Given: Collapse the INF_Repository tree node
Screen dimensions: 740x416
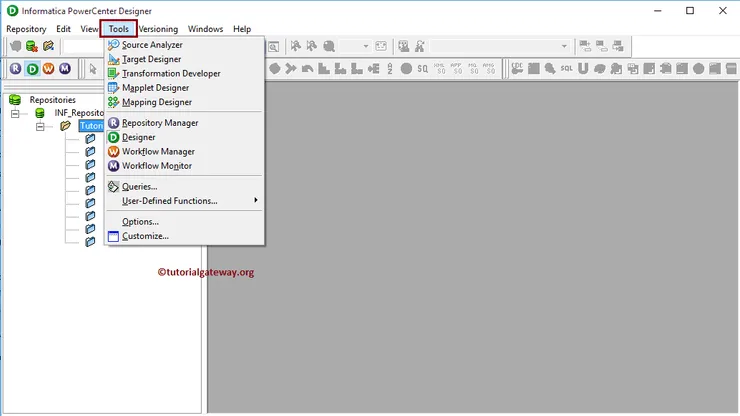Looking at the screenshot, I should click(15, 113).
